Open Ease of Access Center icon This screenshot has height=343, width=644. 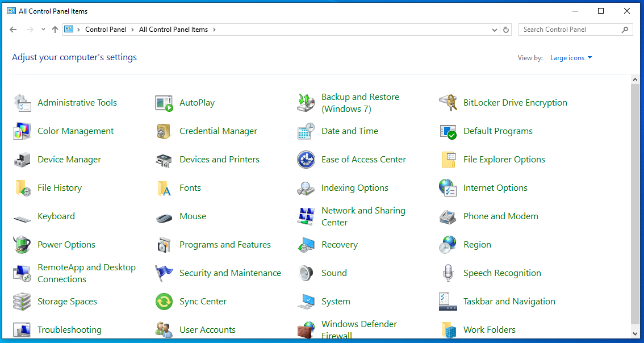point(307,160)
